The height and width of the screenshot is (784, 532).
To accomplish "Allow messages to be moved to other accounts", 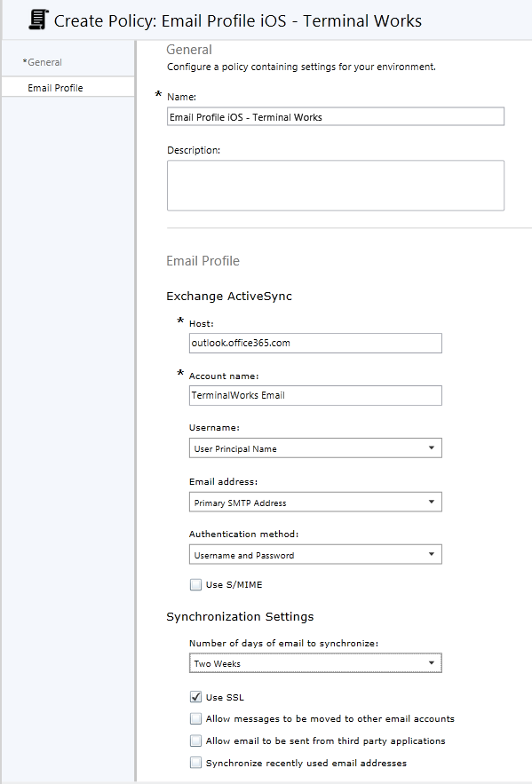I will (x=195, y=719).
